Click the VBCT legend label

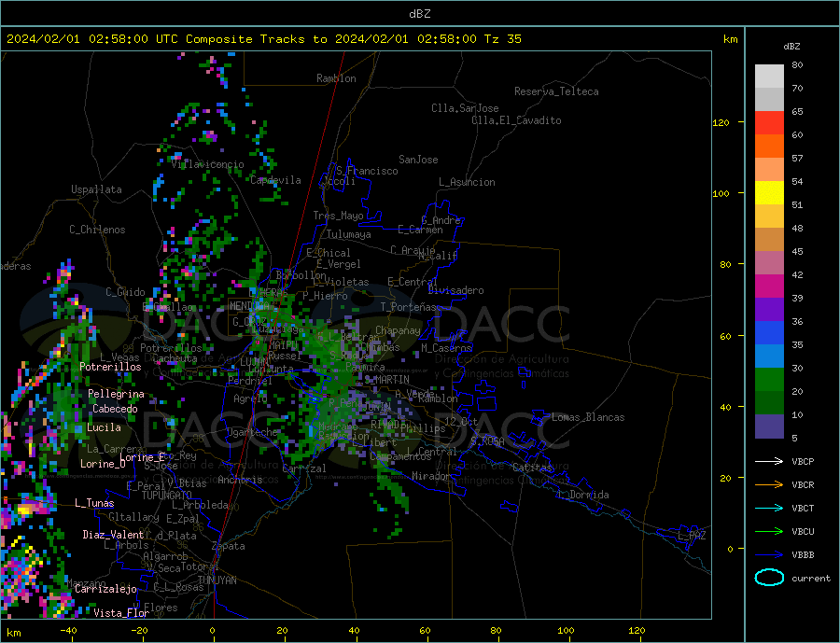click(803, 508)
